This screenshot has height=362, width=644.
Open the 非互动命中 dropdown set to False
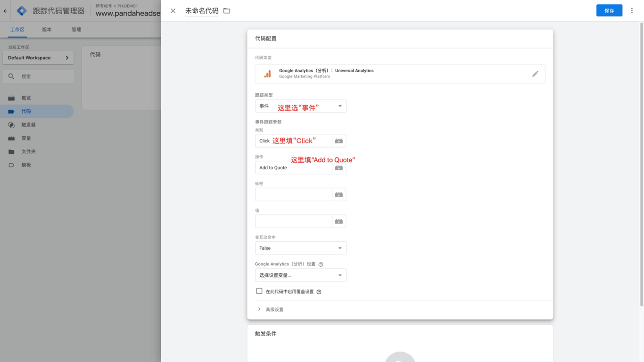[x=300, y=248]
